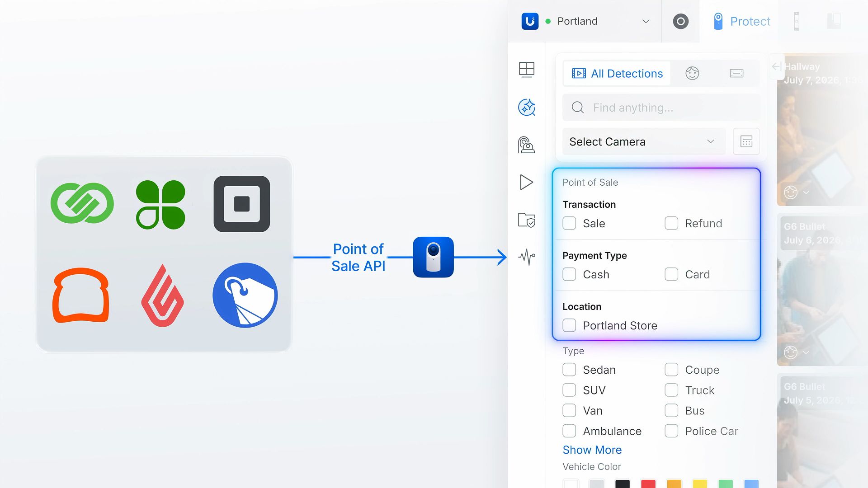
Task: Open the activity pulse sidebar icon
Action: point(527,257)
